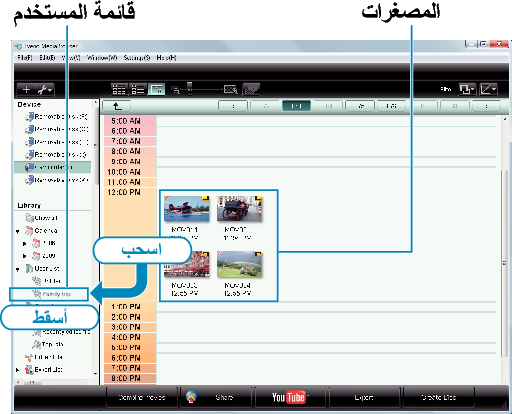Click the thumbnail size slider handle

pos(190,88)
